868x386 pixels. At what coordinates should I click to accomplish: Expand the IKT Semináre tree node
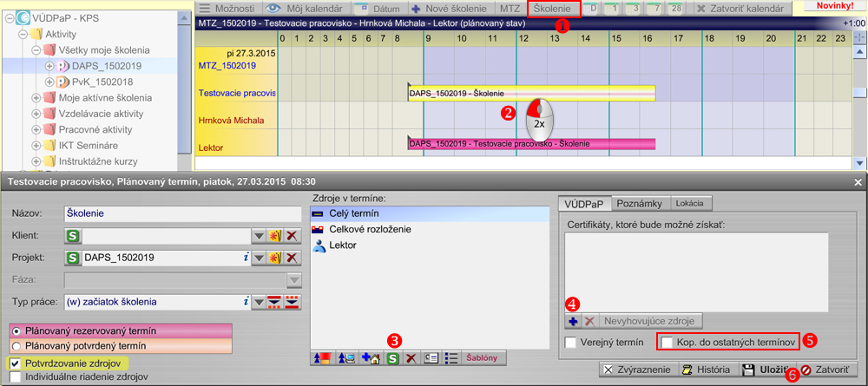coord(36,145)
